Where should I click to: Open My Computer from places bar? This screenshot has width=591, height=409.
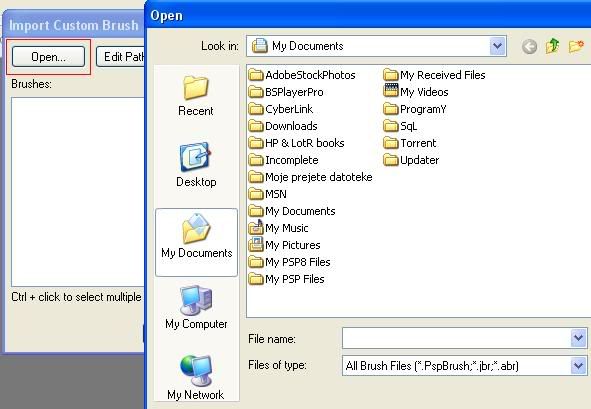(196, 307)
